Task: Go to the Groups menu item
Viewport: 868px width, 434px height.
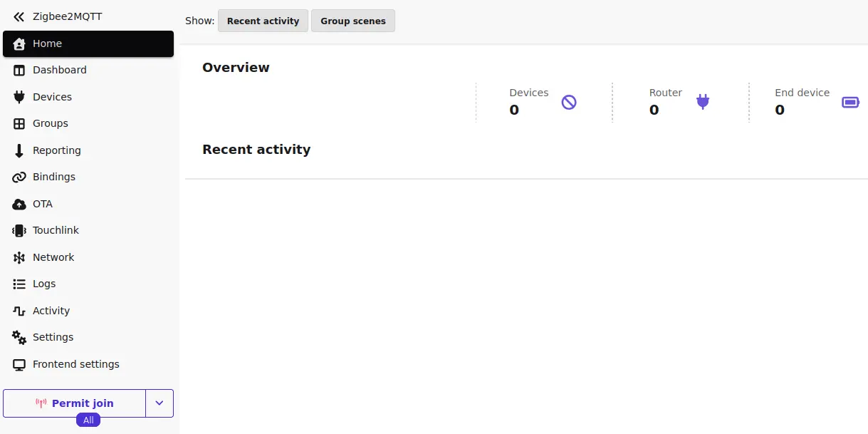Action: [x=50, y=123]
